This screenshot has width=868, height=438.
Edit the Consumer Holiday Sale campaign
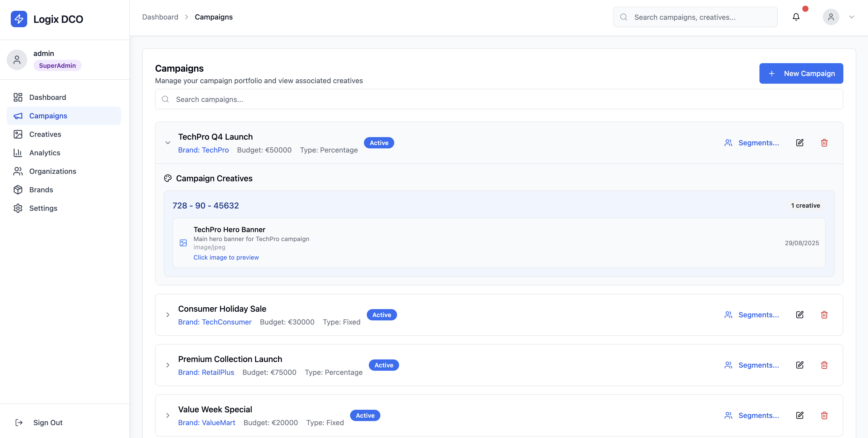point(799,315)
